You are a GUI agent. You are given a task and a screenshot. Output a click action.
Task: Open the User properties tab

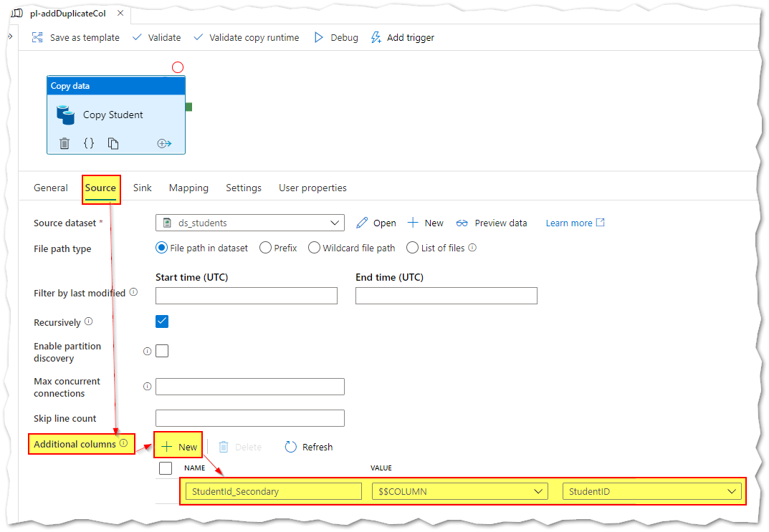click(313, 188)
